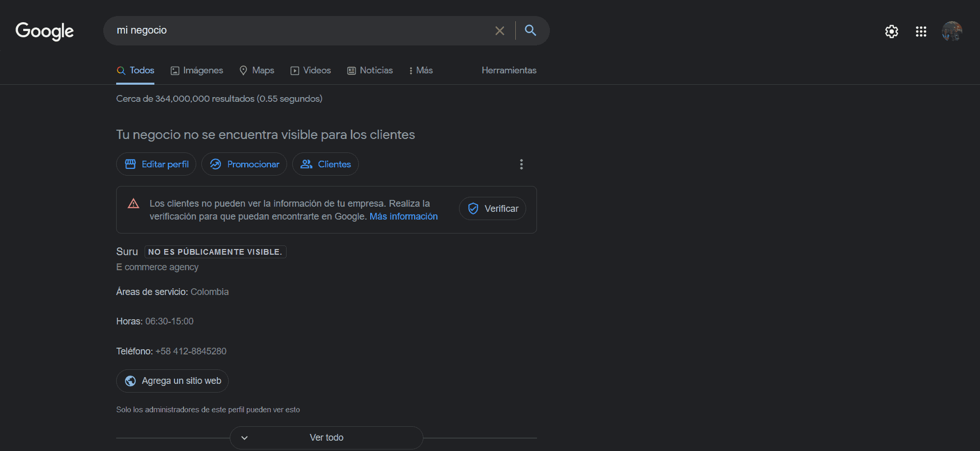Open the Clientes button
This screenshot has width=980, height=451.
[325, 164]
